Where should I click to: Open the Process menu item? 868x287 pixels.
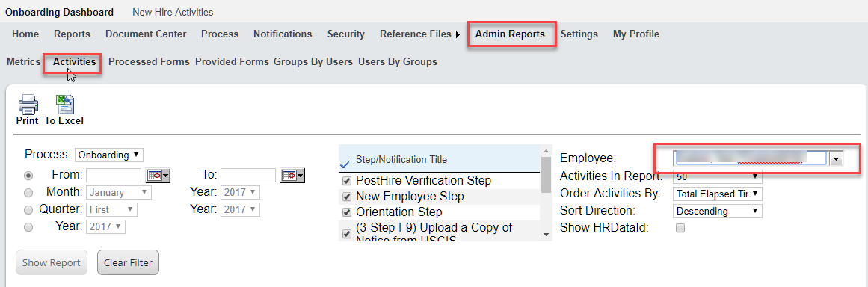pos(220,34)
